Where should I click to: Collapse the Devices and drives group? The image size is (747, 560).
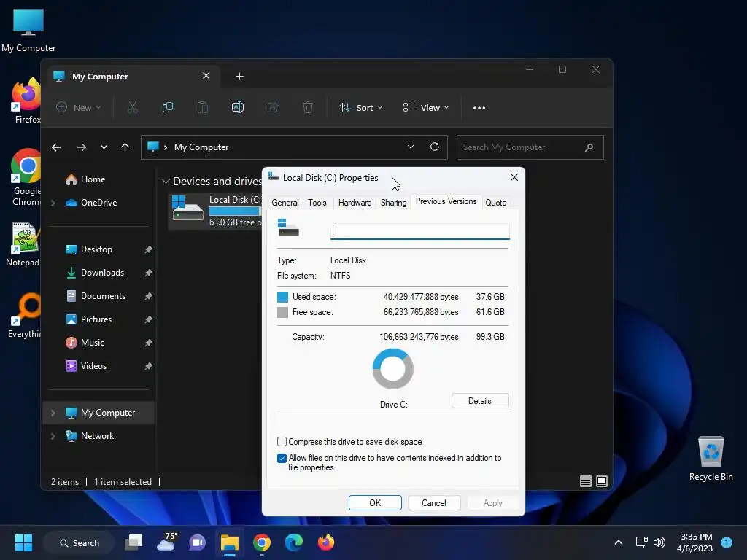click(166, 182)
